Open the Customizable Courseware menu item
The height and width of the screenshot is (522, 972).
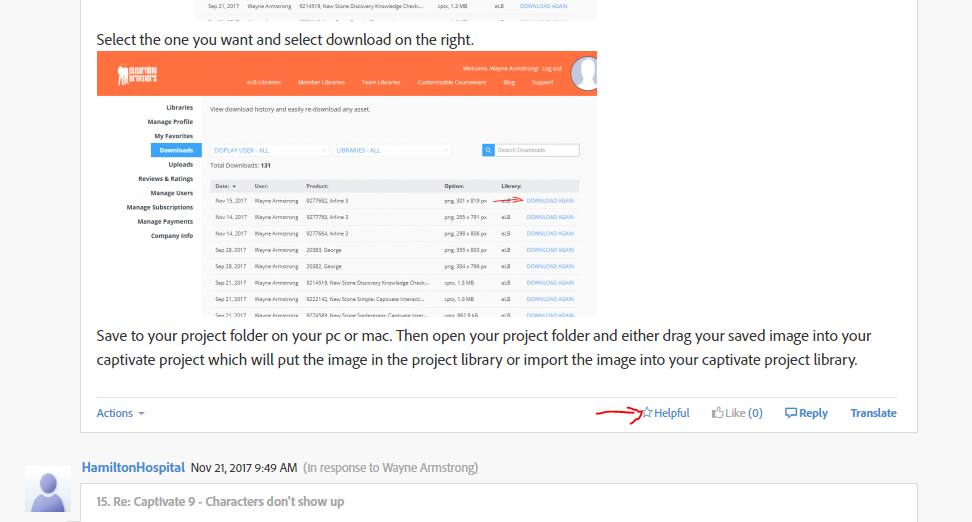pos(450,82)
